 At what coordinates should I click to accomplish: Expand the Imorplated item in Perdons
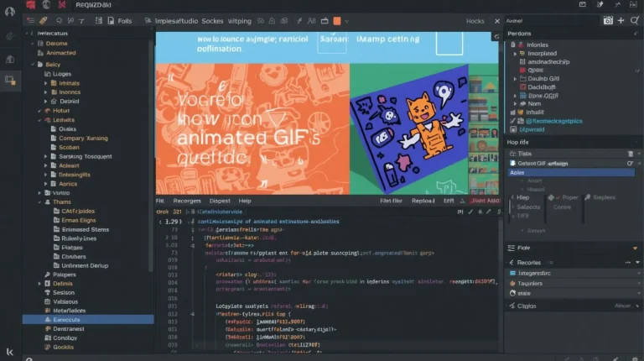pos(515,54)
